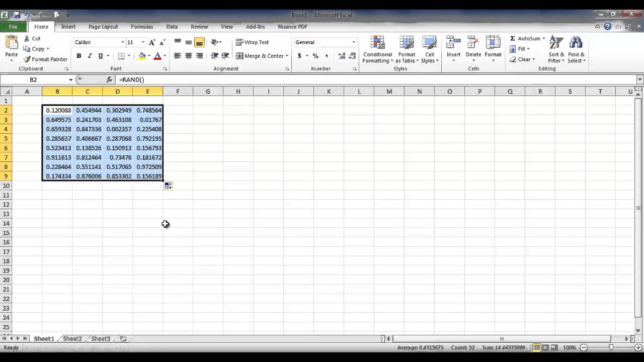Switch to the Data tab
644x362 pixels.
click(172, 27)
